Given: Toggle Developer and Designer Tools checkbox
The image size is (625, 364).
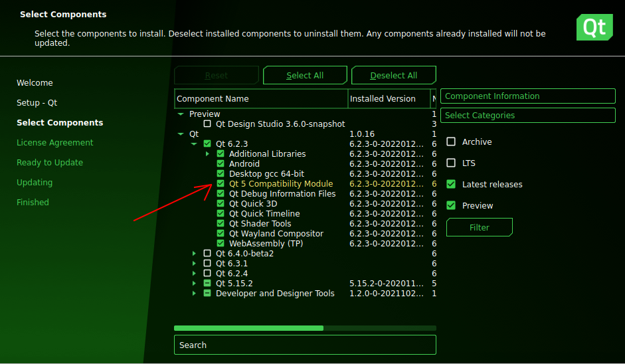Looking at the screenshot, I should pyautogui.click(x=207, y=293).
